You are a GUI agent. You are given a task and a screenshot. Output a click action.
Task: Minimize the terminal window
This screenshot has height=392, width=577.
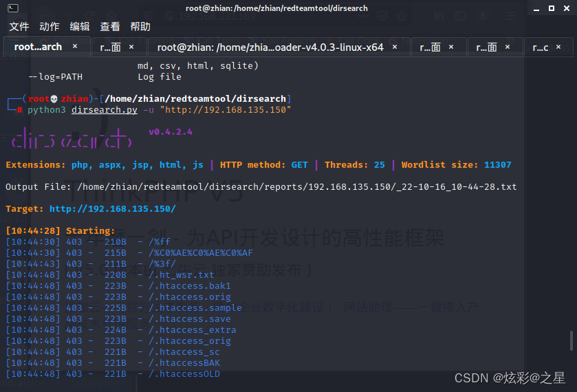pos(536,8)
